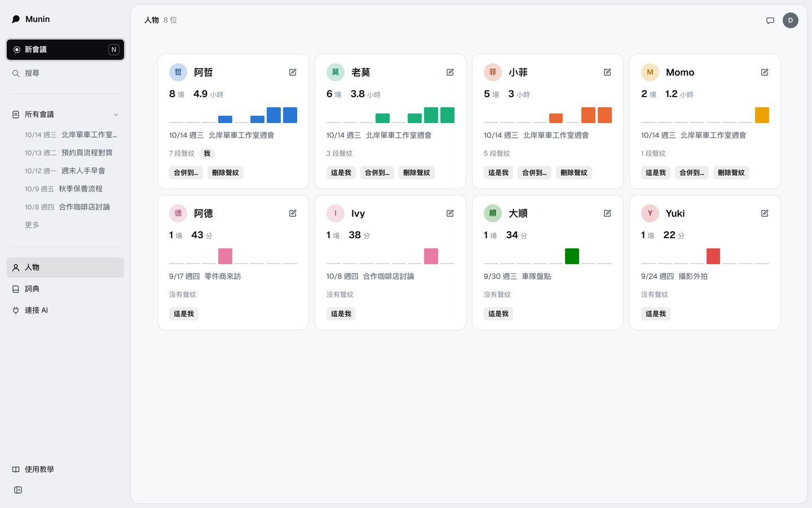This screenshot has height=508, width=812.
Task: Click the Y avatar on Yuki card
Action: pos(650,213)
